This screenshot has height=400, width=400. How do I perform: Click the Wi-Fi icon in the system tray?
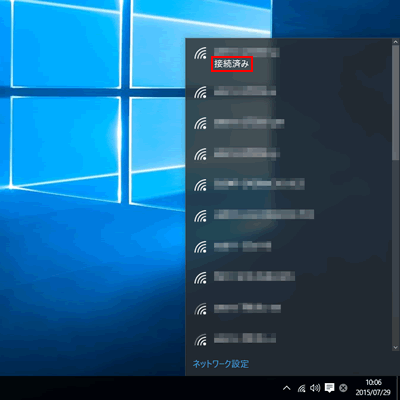click(301, 388)
